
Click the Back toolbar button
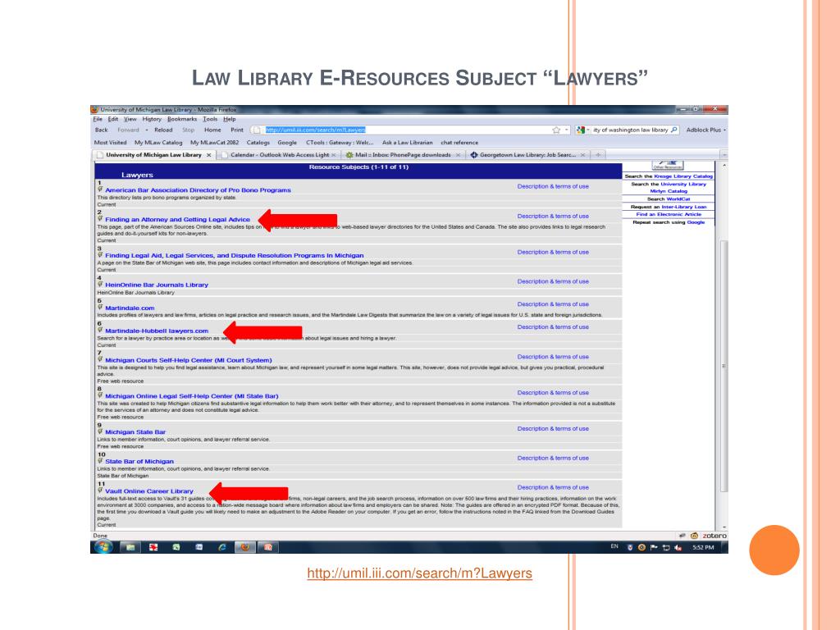point(101,130)
